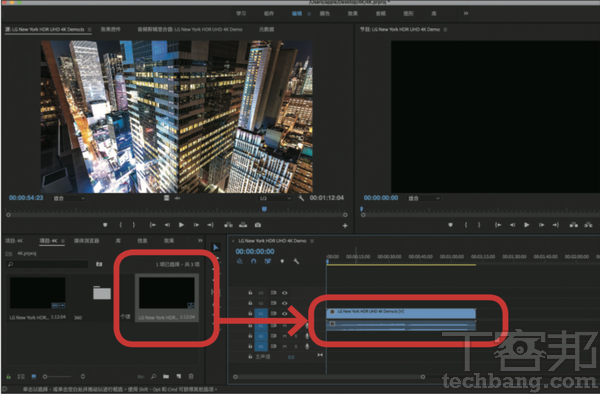Open Source monitor button editor plus icon

[x=345, y=226]
